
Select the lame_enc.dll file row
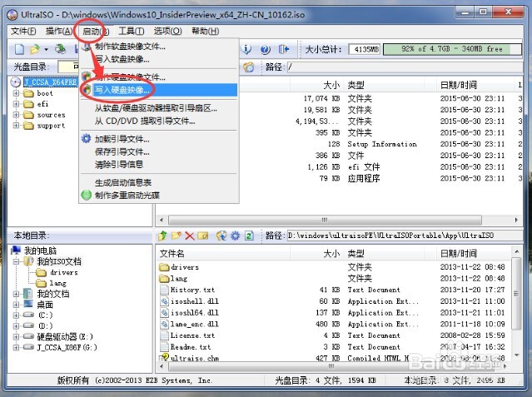click(334, 324)
